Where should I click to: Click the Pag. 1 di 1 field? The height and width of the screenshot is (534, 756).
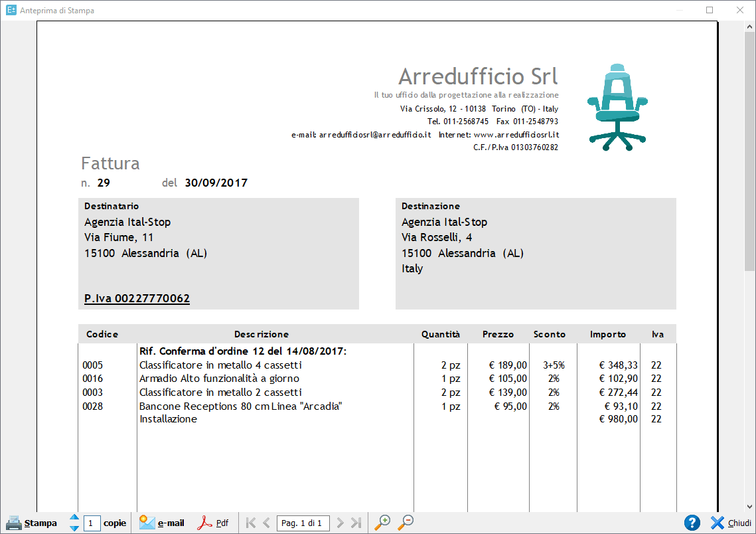point(303,523)
